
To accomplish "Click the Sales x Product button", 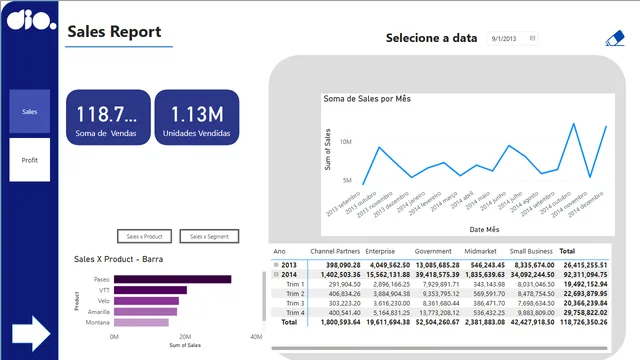I will tap(144, 236).
